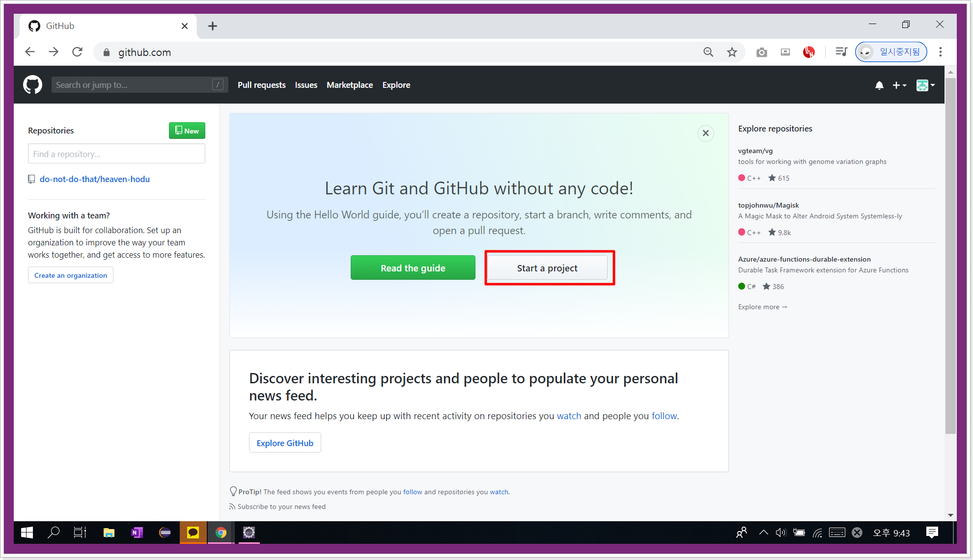Viewport: 973px width, 560px height.
Task: Dismiss the Learn Git banner
Action: [705, 133]
